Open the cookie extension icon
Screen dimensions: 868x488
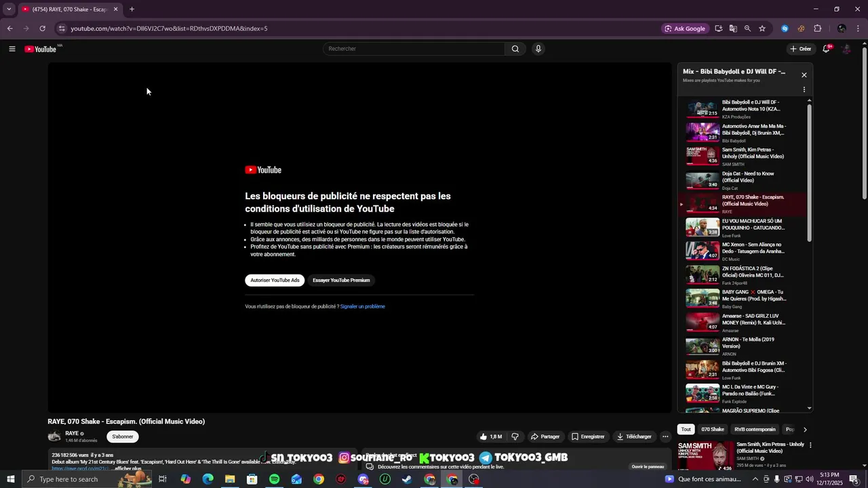[x=801, y=28]
